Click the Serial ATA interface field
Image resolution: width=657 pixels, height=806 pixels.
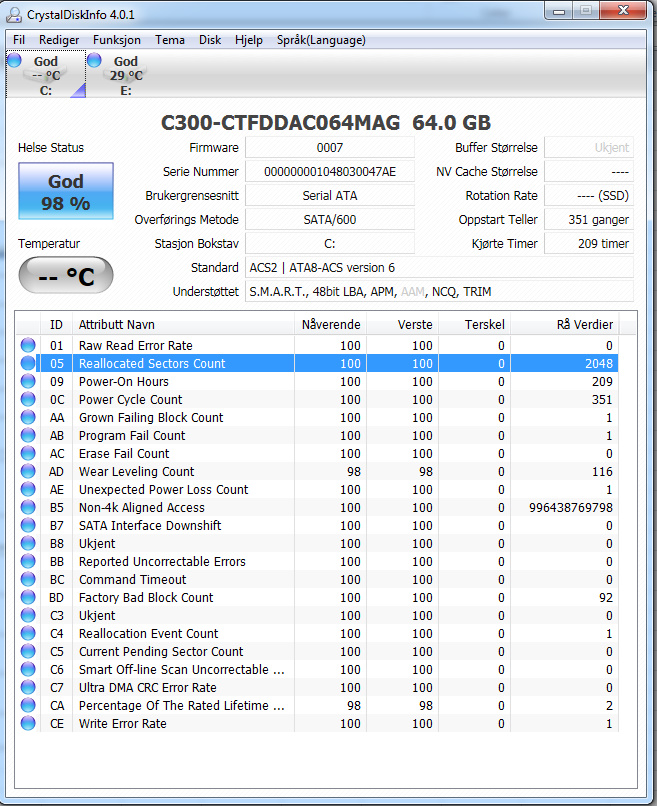coord(330,196)
